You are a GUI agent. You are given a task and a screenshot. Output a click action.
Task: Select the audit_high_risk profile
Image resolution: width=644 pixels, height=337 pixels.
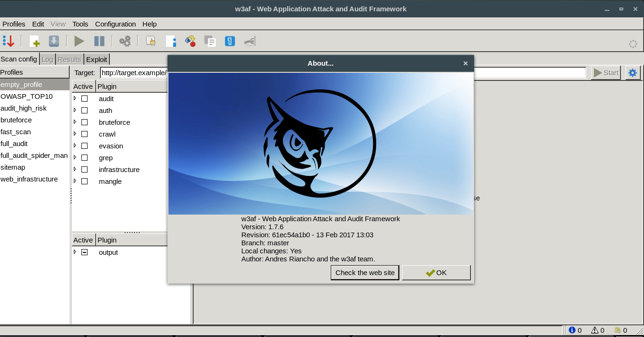tap(35, 108)
